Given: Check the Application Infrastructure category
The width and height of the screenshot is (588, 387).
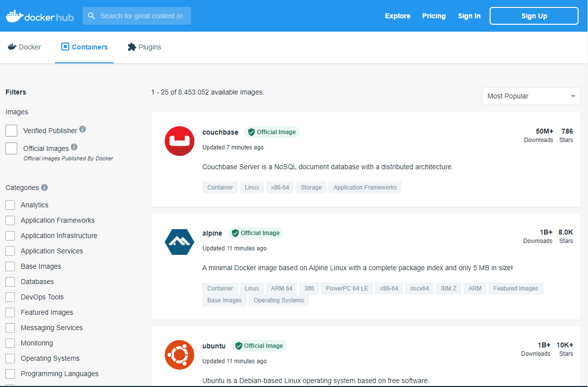Looking at the screenshot, I should [x=10, y=236].
